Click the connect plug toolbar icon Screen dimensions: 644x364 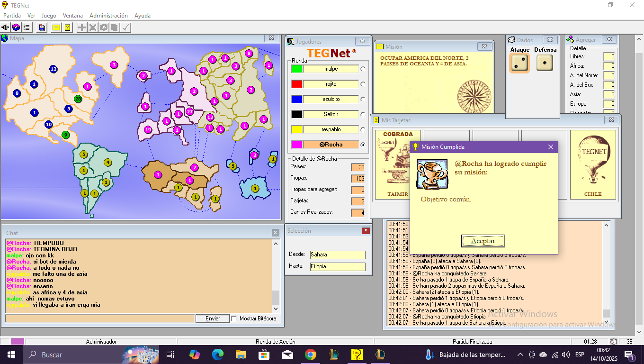point(6,27)
